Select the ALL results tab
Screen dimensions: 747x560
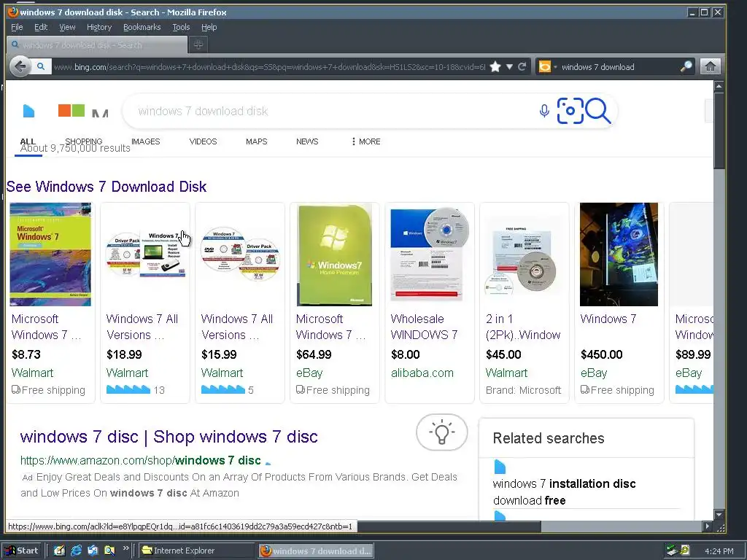(x=28, y=141)
